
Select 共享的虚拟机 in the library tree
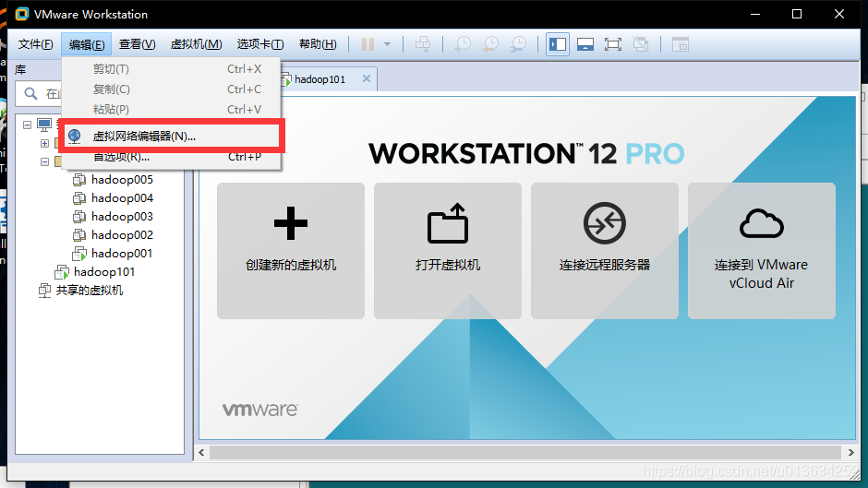(x=90, y=291)
